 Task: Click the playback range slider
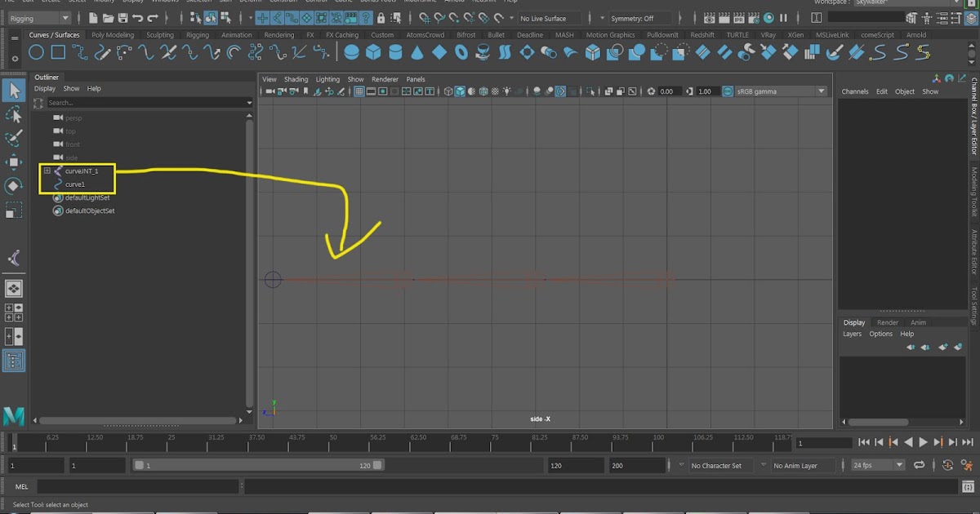pyautogui.click(x=257, y=464)
